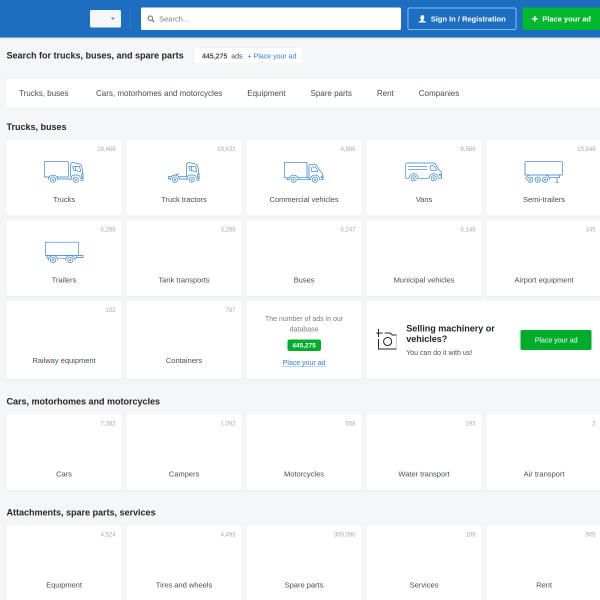Image resolution: width=600 pixels, height=600 pixels.
Task: Open the Campers category card
Action: [x=184, y=452]
